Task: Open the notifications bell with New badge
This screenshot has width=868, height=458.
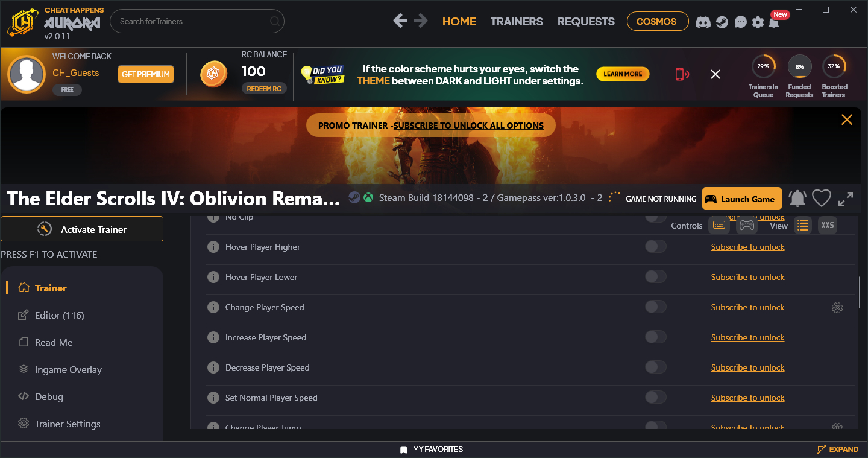Action: 774,22
